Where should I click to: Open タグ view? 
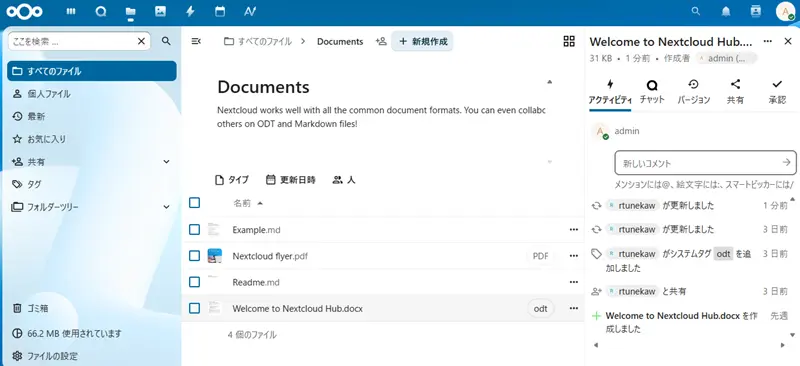(x=92, y=184)
